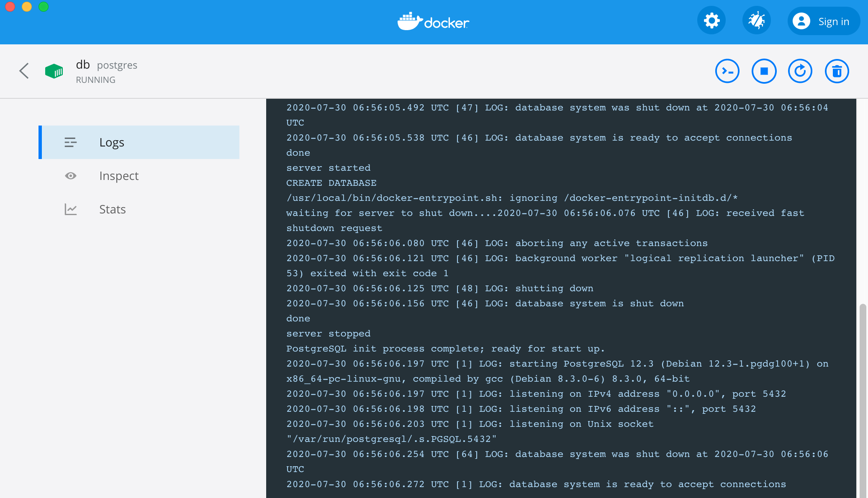
Task: Click the Inspect eye icon
Action: 70,176
